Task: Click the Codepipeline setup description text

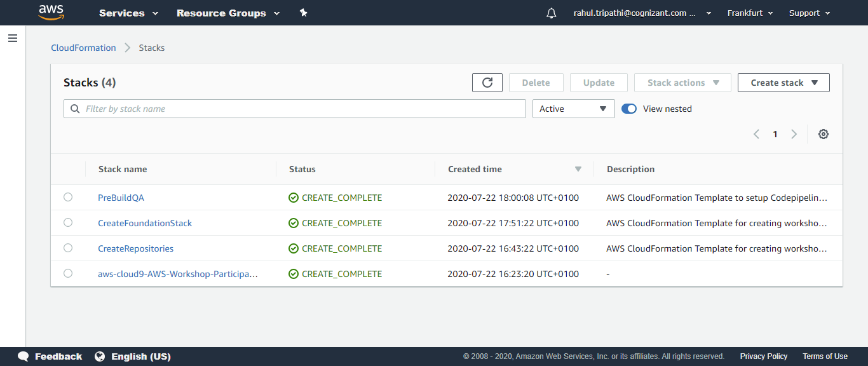Action: [x=717, y=198]
